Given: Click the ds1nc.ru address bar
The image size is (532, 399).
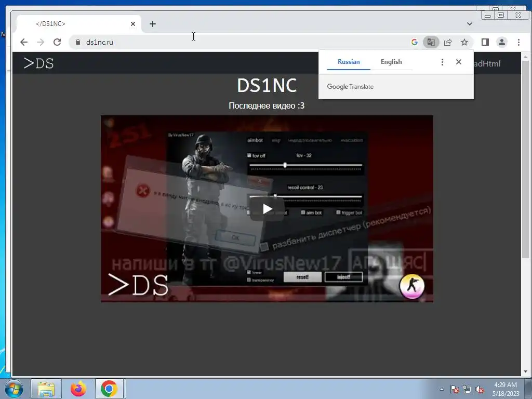Looking at the screenshot, I should tap(237, 42).
